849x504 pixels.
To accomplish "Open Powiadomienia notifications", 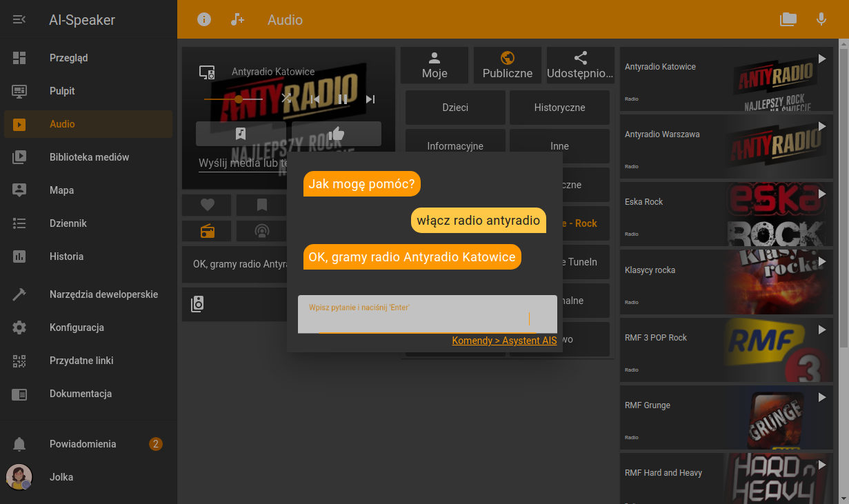I will pyautogui.click(x=88, y=444).
